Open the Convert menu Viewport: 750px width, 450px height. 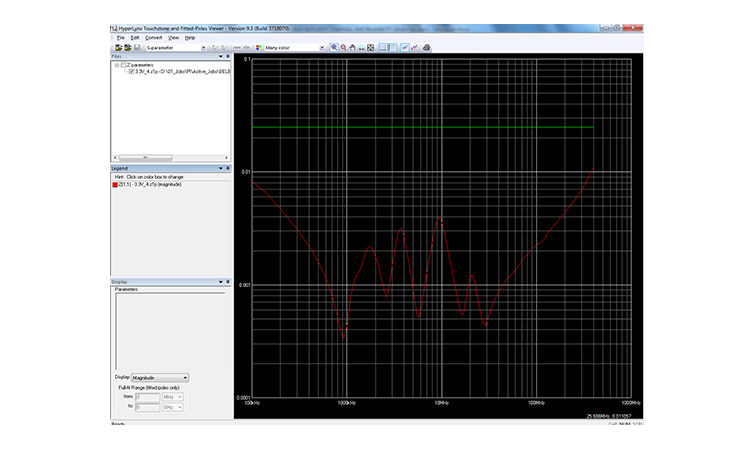154,38
